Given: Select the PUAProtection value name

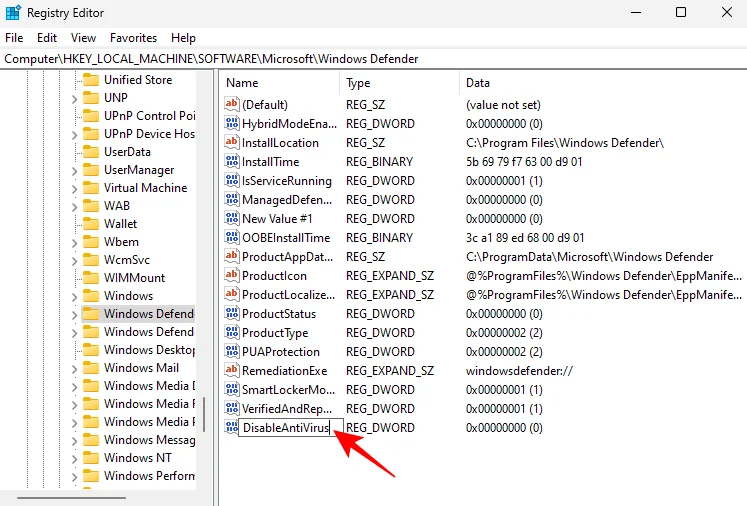Looking at the screenshot, I should point(281,352).
